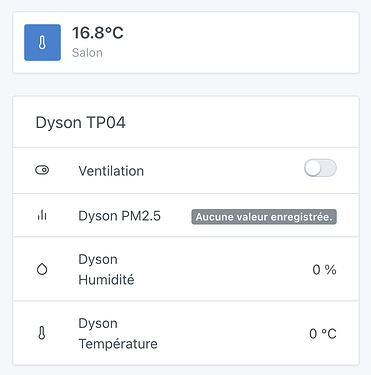
Task: Click the thermometer icon beside Dyson Température
Action: (42, 333)
